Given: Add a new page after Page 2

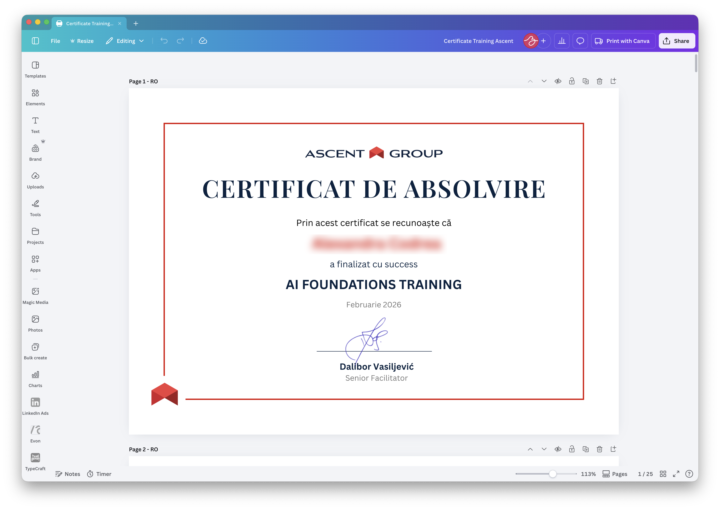Looking at the screenshot, I should pyautogui.click(x=613, y=449).
